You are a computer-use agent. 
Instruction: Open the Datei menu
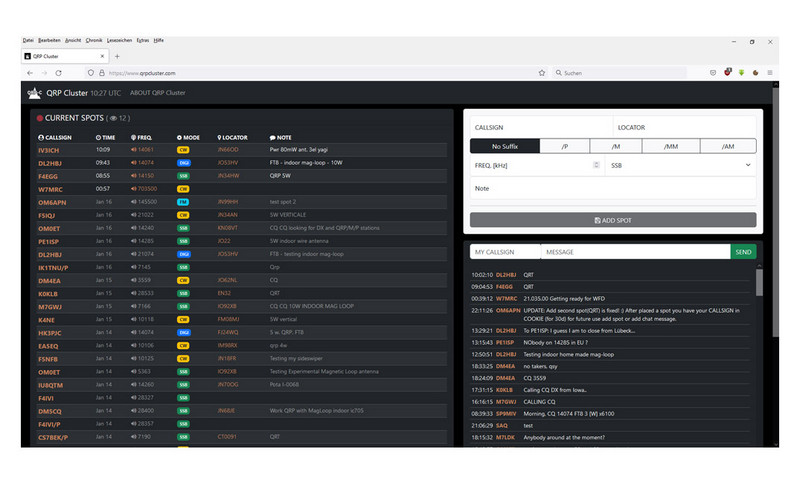click(x=28, y=40)
